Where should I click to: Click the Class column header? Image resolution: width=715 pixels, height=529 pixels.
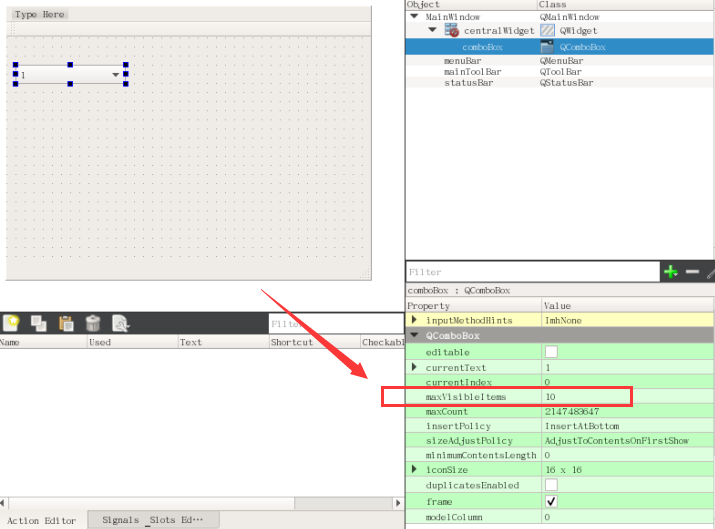(625, 5)
